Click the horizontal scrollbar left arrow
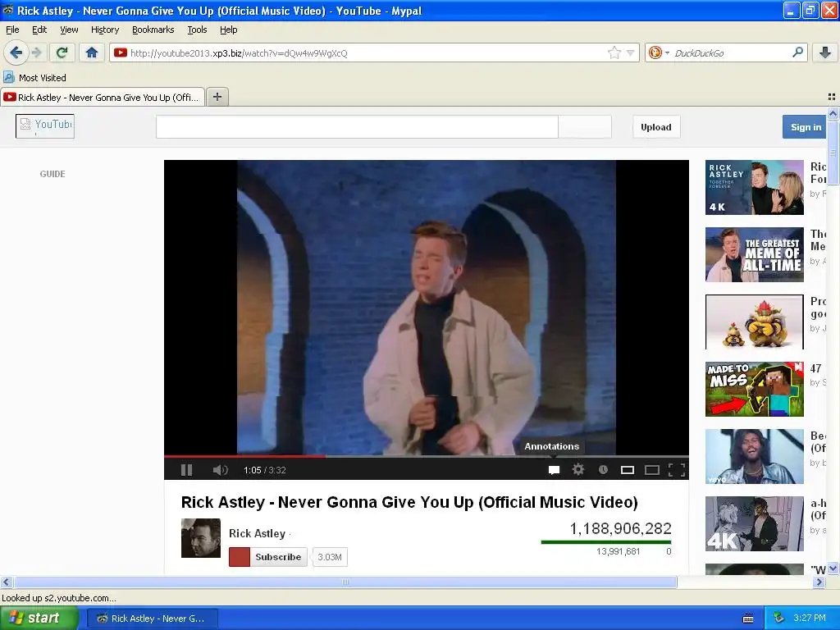The width and height of the screenshot is (840, 630). click(6, 582)
